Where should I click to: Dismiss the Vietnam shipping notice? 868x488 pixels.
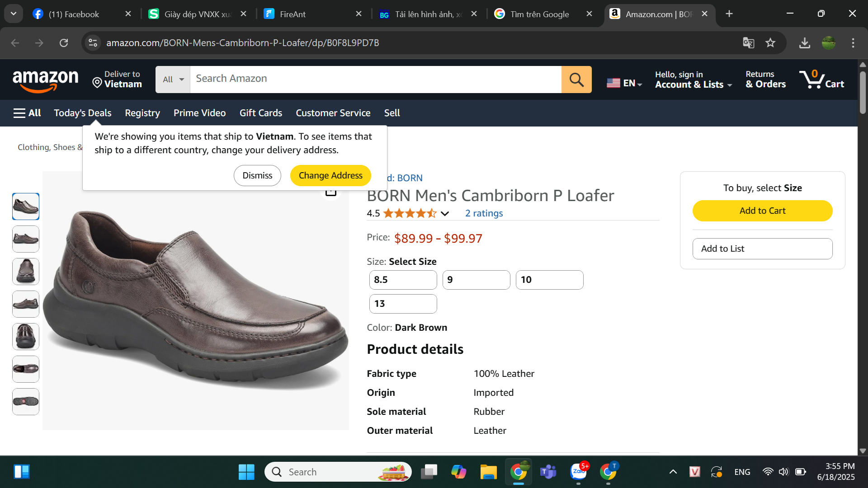coord(257,175)
